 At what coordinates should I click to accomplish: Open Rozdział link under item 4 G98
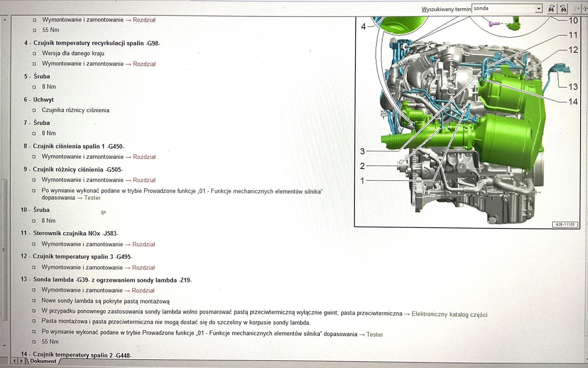tap(144, 64)
